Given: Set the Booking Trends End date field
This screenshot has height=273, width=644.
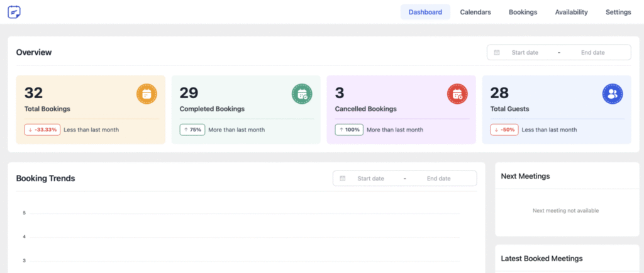Looking at the screenshot, I should click(438, 179).
